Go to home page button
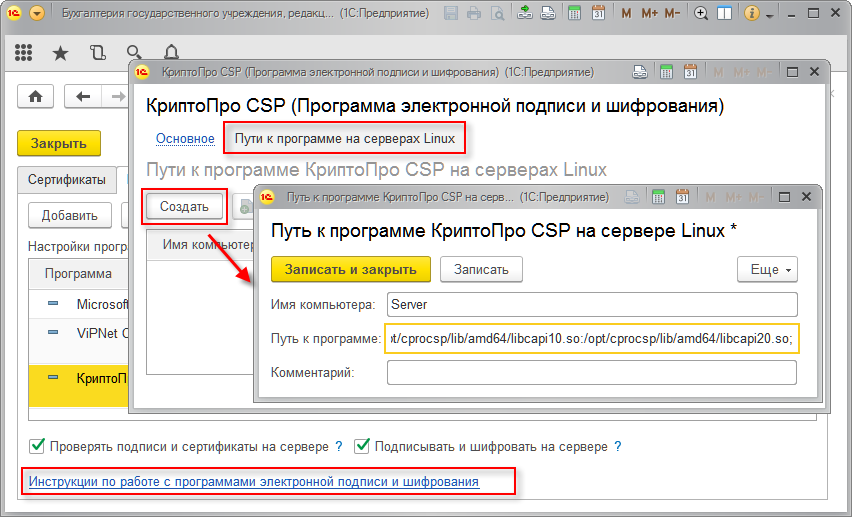The image size is (852, 517). [x=35, y=97]
